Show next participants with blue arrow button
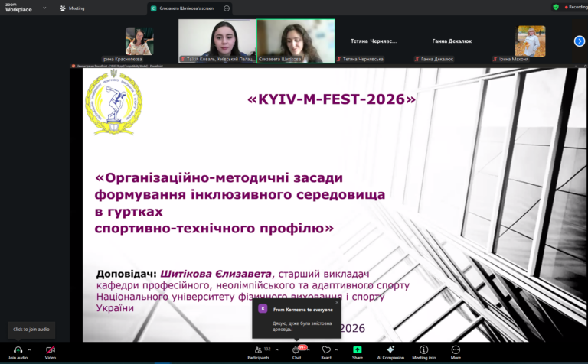The height and width of the screenshot is (364, 588). coord(580,41)
